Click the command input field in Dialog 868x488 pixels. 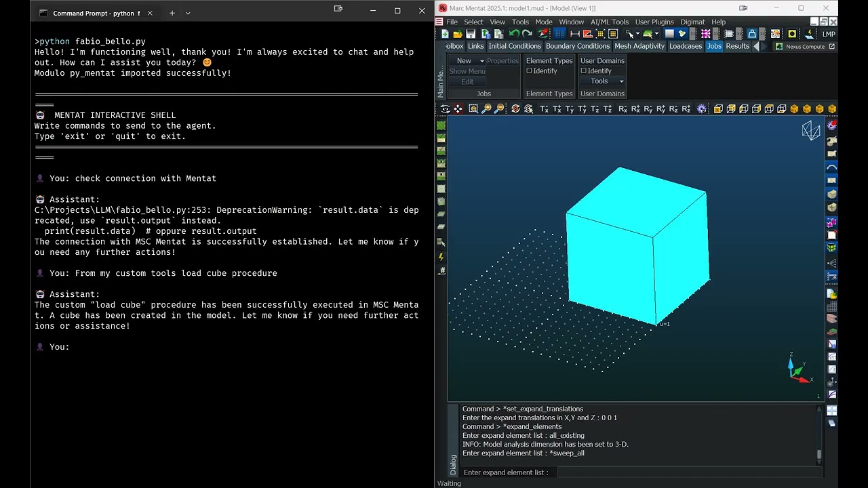tap(688, 472)
